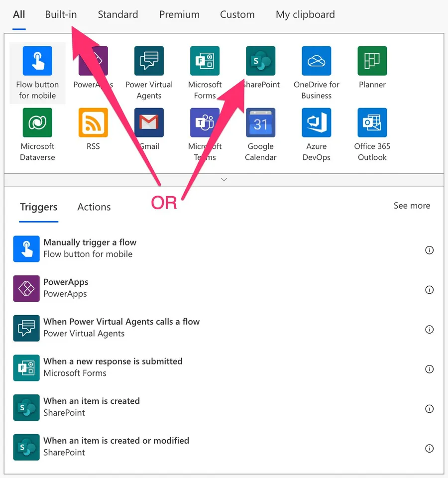Show info for When an item is created
Screen dimensions: 448x478
[429, 409]
